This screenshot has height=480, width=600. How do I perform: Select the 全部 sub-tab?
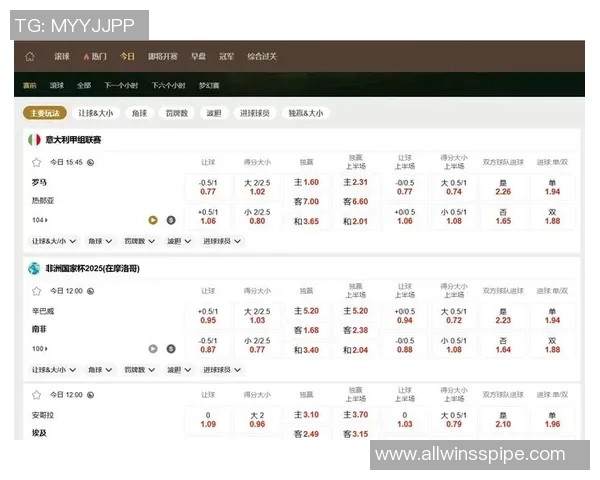click(84, 85)
